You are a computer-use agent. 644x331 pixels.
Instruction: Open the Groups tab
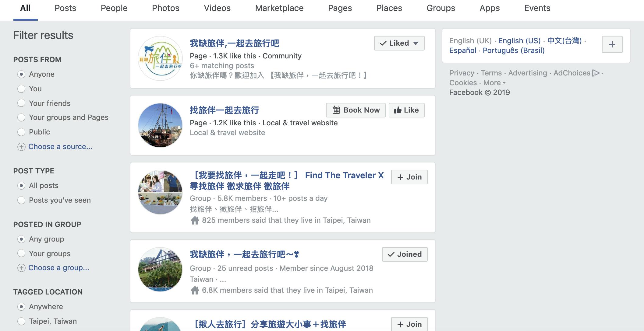point(441,8)
